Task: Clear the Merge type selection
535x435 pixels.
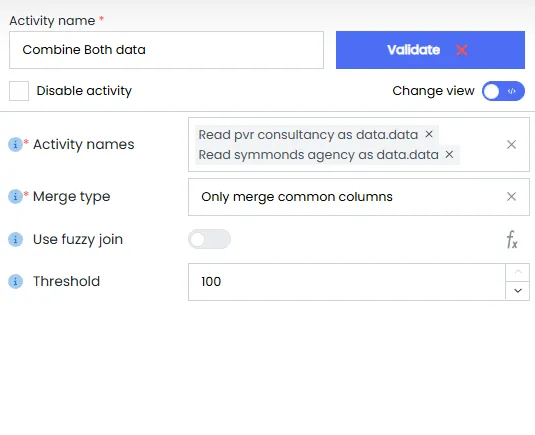Action: click(x=511, y=197)
